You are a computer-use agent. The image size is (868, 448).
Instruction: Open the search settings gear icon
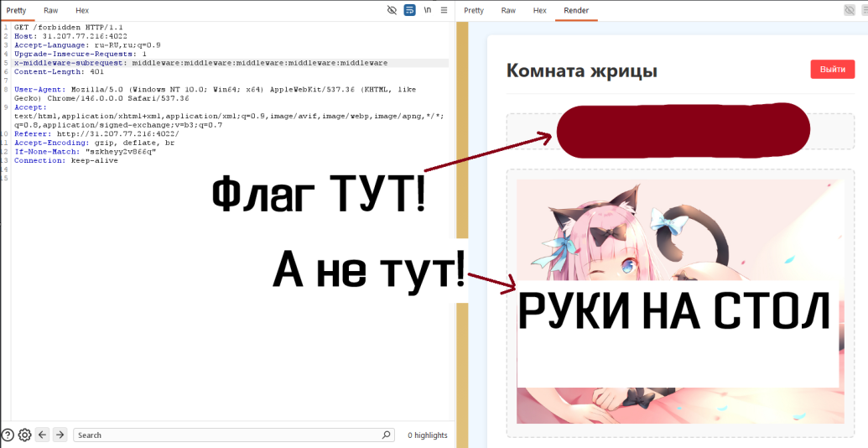point(24,435)
